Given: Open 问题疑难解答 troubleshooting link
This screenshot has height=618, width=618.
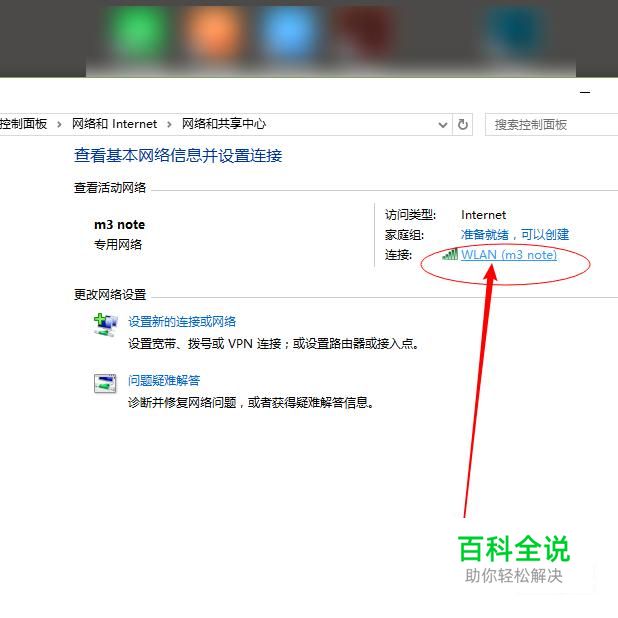Looking at the screenshot, I should click(x=164, y=380).
